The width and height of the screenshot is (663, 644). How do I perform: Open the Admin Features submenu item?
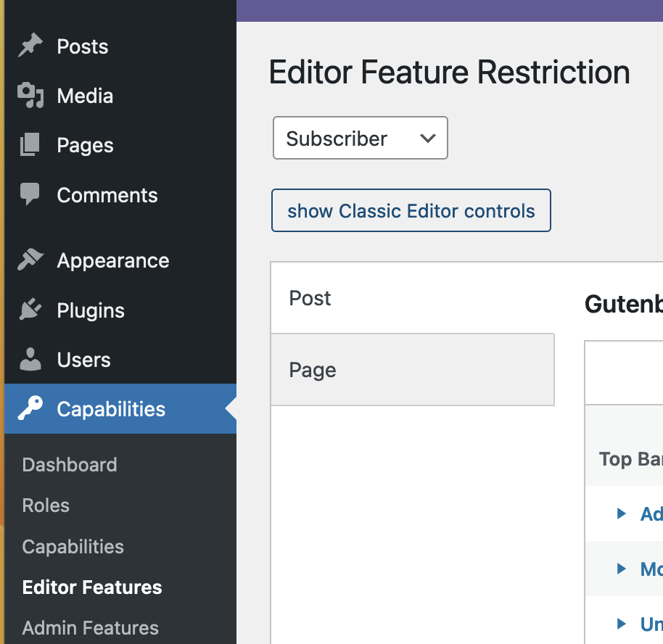pyautogui.click(x=90, y=627)
